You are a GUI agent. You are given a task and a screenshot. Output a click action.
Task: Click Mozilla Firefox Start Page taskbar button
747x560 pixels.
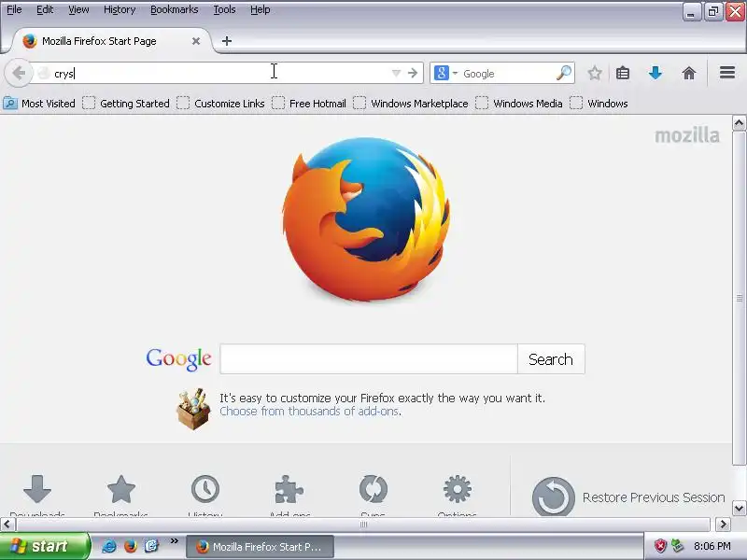pos(260,547)
